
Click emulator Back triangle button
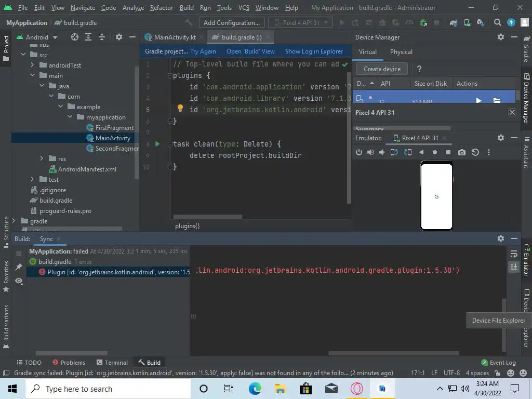tap(421, 152)
